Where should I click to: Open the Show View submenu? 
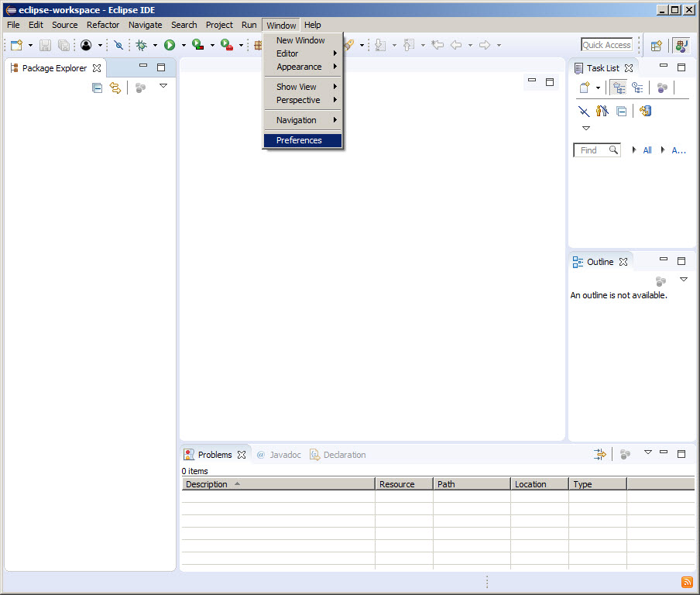click(297, 87)
